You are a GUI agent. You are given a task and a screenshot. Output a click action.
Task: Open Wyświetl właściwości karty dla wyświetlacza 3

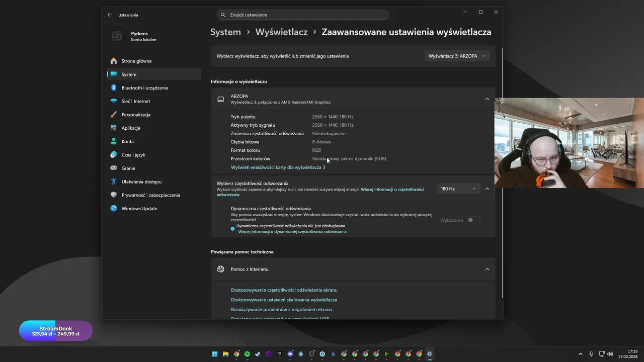pos(278,167)
